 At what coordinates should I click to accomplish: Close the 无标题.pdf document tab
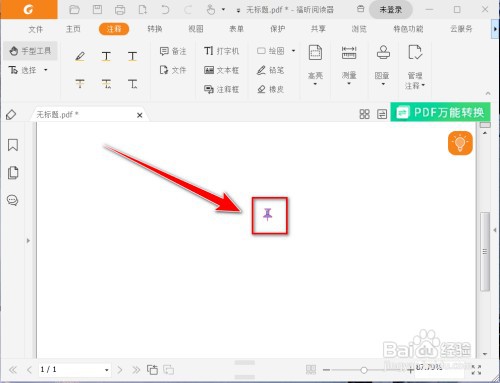(x=140, y=115)
